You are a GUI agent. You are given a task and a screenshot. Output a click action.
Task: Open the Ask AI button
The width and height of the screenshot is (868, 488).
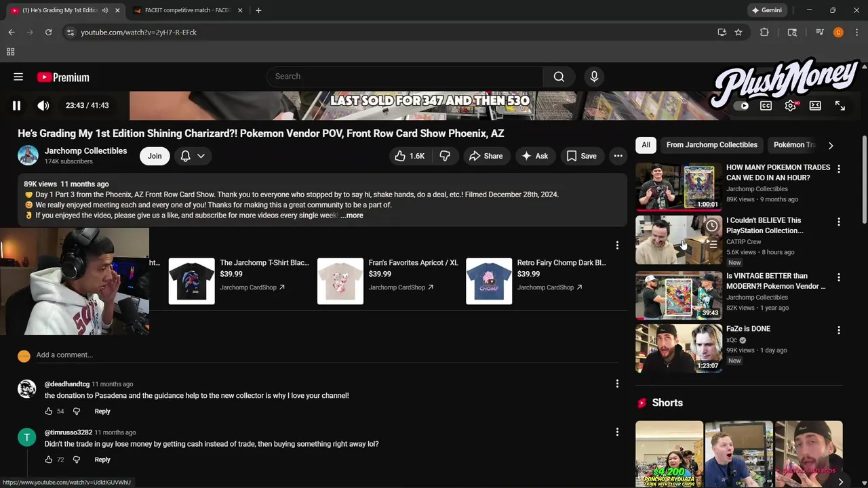click(x=534, y=156)
